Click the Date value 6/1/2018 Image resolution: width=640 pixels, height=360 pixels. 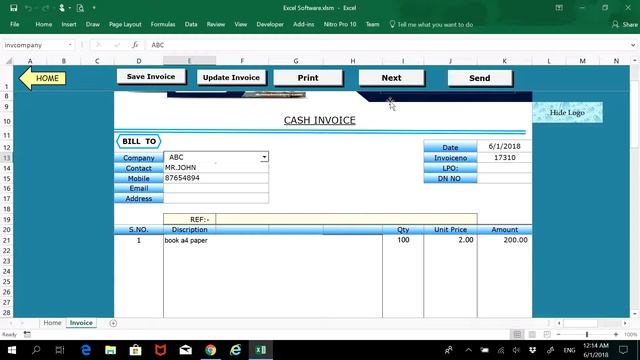pos(504,146)
